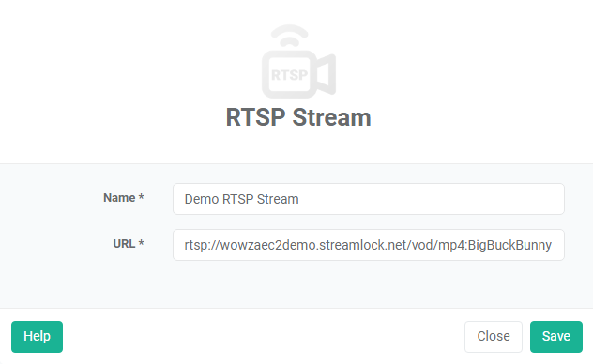Click the URL field label

124,244
